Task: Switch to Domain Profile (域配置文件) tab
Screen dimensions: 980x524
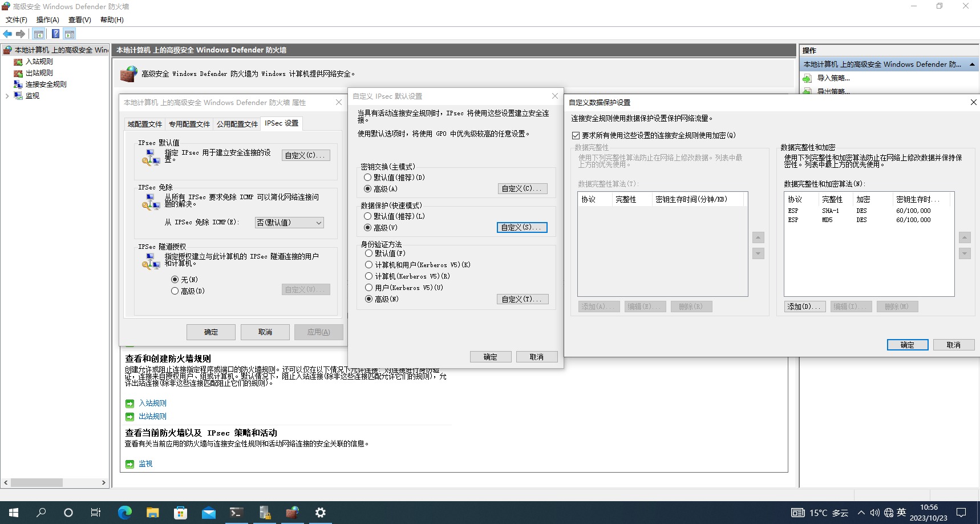Action: point(144,124)
